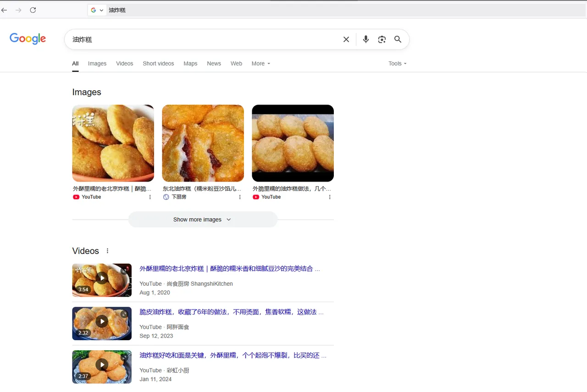Open three-dot menu under first YouTube image

[150, 197]
